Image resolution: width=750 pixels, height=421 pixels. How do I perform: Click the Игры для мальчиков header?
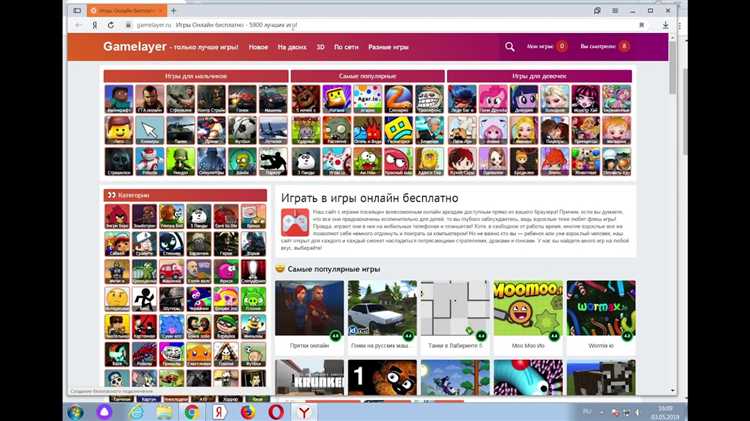(196, 76)
